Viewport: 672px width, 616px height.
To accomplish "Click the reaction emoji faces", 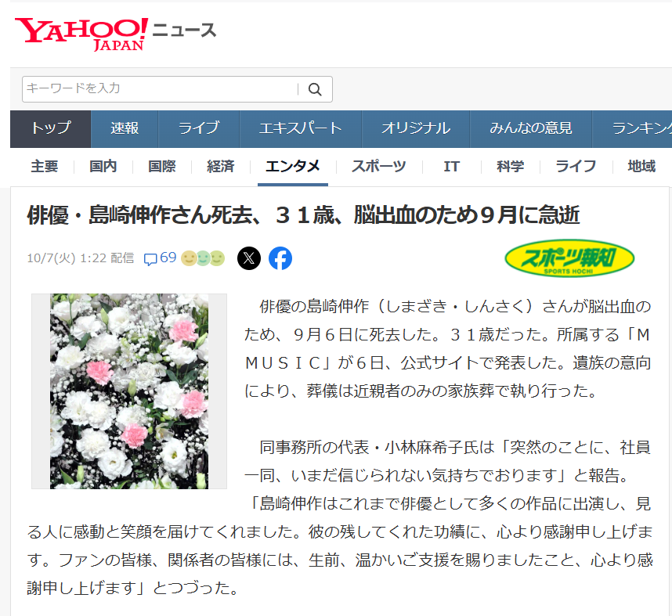I will coord(203,258).
